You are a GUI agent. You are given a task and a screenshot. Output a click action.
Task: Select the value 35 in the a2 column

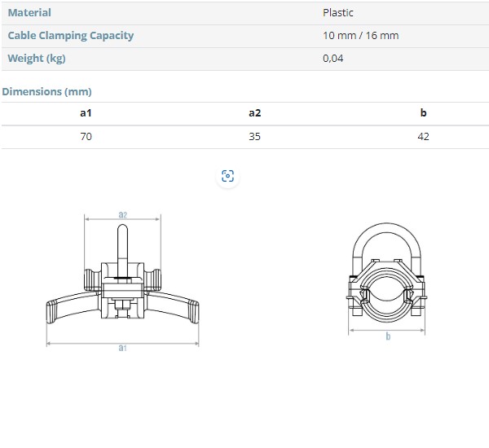pos(254,136)
